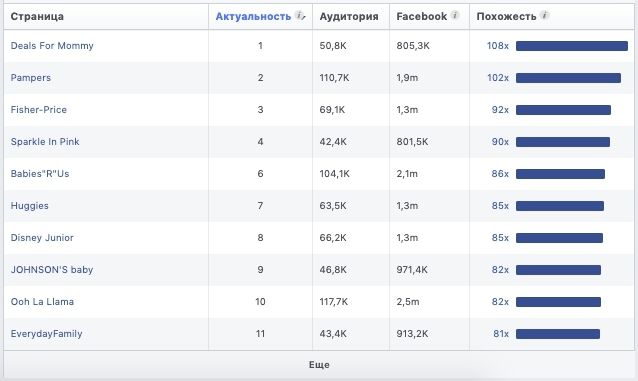Screen dimensions: 638x381
Task: Expand more rows with Еще button
Action: 319,365
